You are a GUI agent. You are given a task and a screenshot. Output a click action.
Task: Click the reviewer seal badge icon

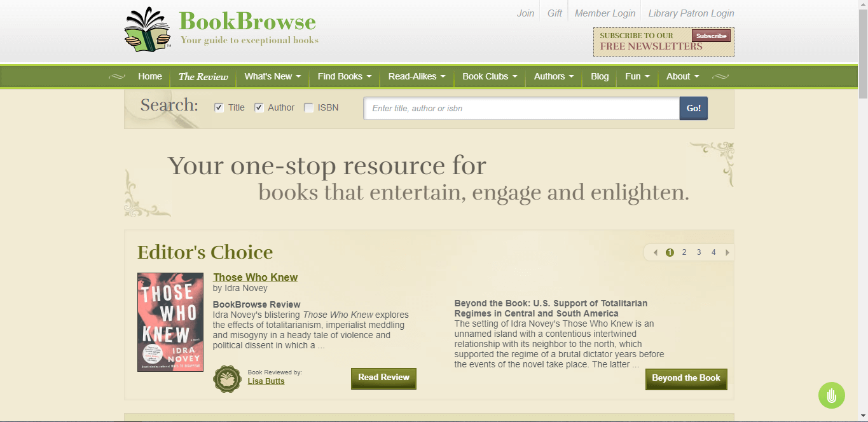tap(227, 379)
